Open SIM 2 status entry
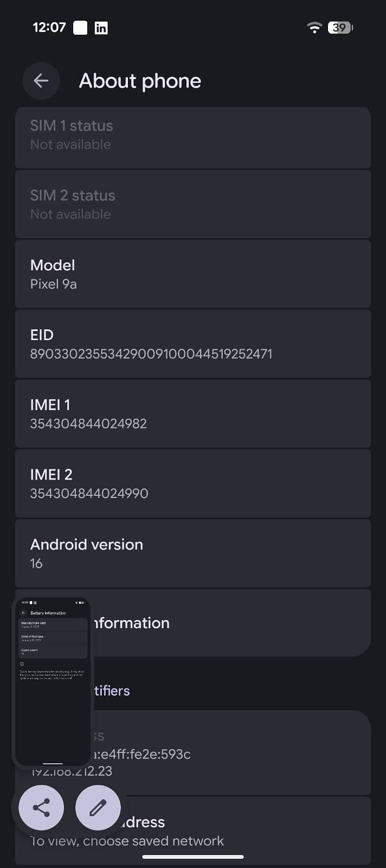 [192, 205]
